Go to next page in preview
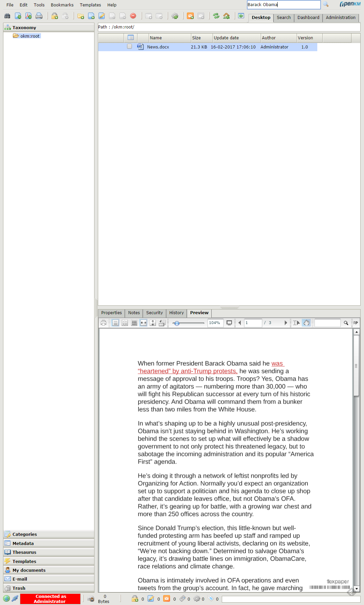The width and height of the screenshot is (364, 605). [286, 323]
